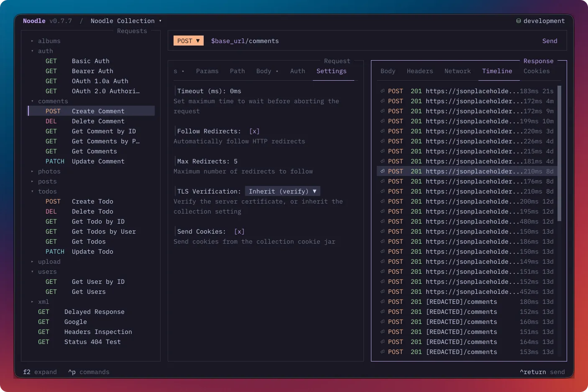Click the ^p commands shortcut
The height and width of the screenshot is (392, 588).
point(89,372)
